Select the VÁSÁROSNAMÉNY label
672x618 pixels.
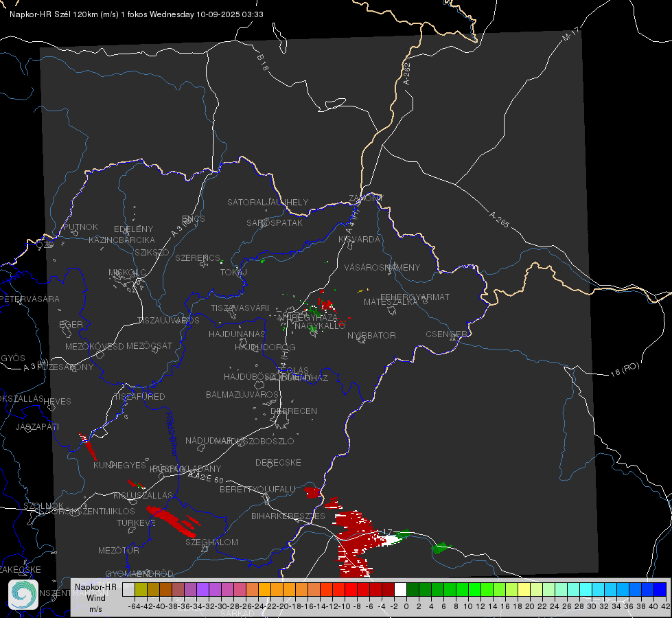382,268
